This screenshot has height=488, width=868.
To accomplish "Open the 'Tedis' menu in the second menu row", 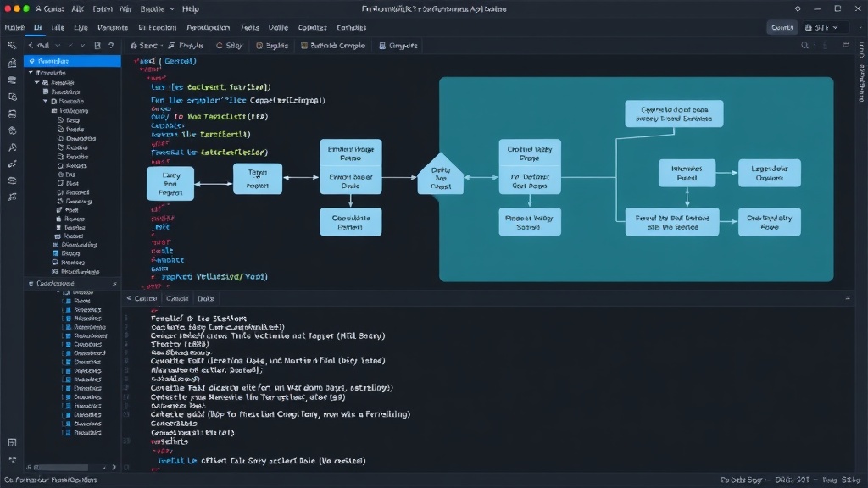I will (249, 27).
